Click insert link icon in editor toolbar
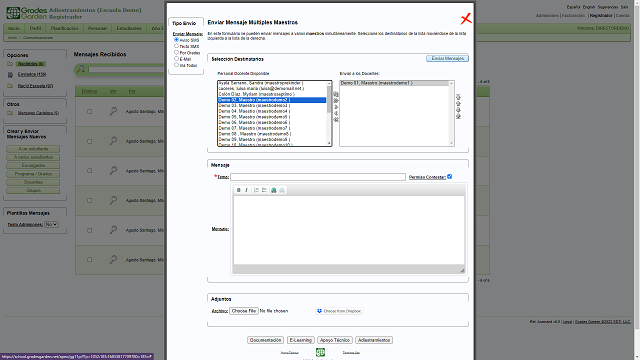This screenshot has height=360, width=640. coord(274,190)
